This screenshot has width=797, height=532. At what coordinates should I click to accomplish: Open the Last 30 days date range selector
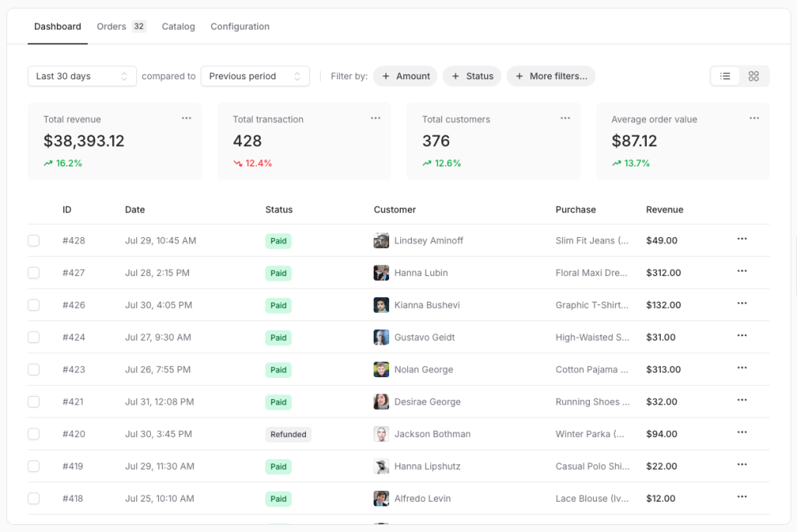click(x=82, y=75)
